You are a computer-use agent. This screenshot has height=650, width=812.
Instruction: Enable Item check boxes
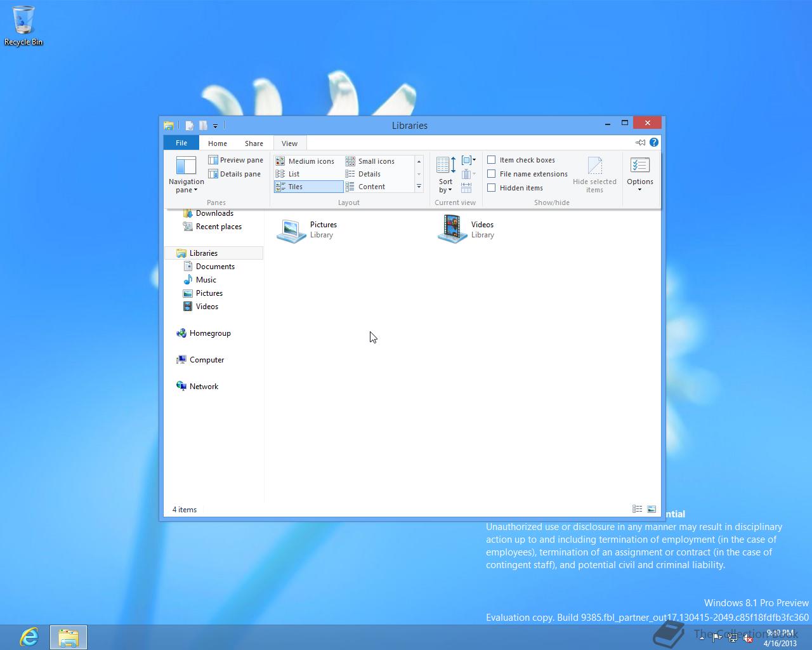[x=491, y=160]
